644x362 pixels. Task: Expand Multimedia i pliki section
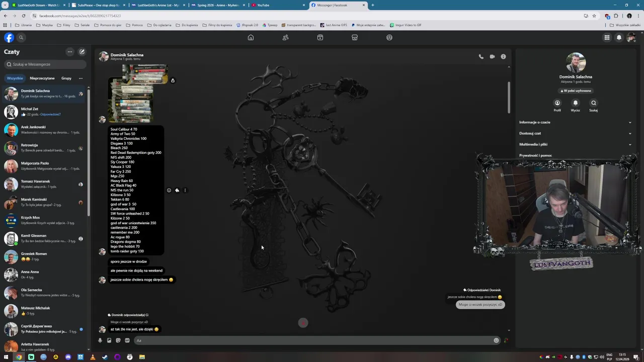pos(575,144)
